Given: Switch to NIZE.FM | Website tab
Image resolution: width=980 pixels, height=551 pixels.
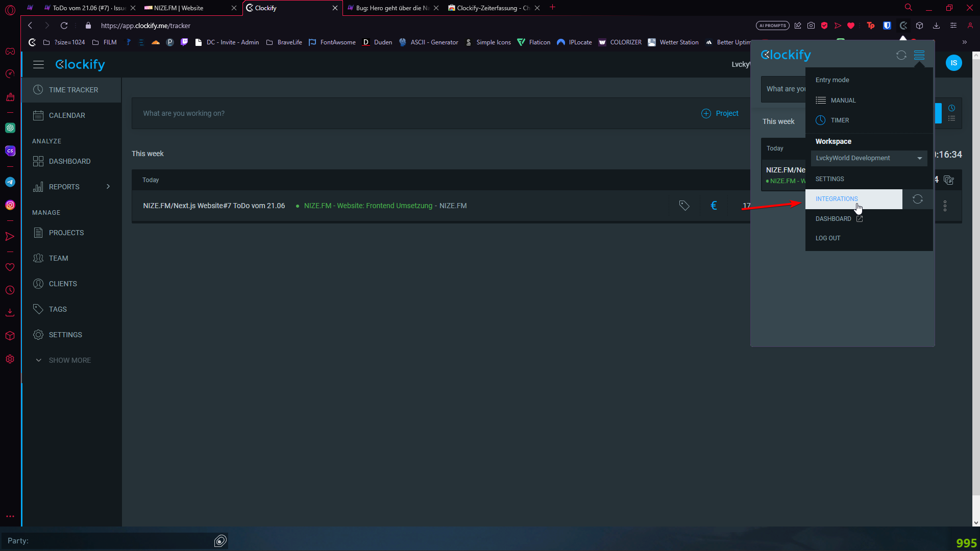Looking at the screenshot, I should 179,8.
